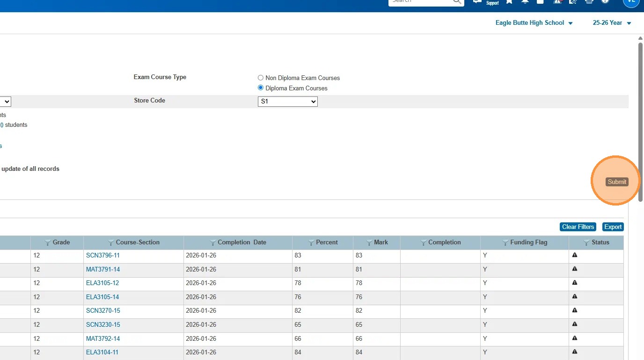Click warning icon in ELA3104-11 row
Image resolution: width=644 pixels, height=360 pixels.
click(x=575, y=352)
